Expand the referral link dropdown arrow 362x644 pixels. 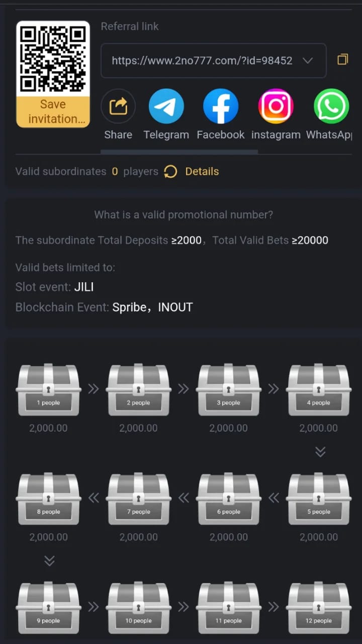308,61
